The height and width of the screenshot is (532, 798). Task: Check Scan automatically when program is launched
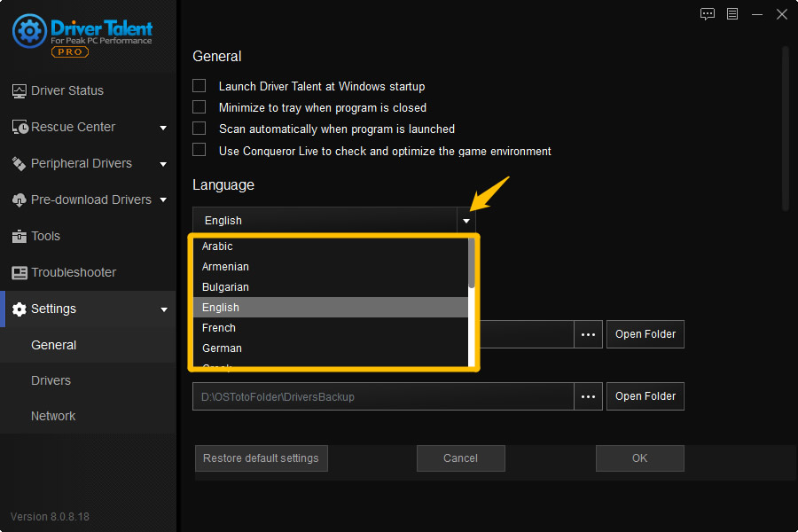199,129
